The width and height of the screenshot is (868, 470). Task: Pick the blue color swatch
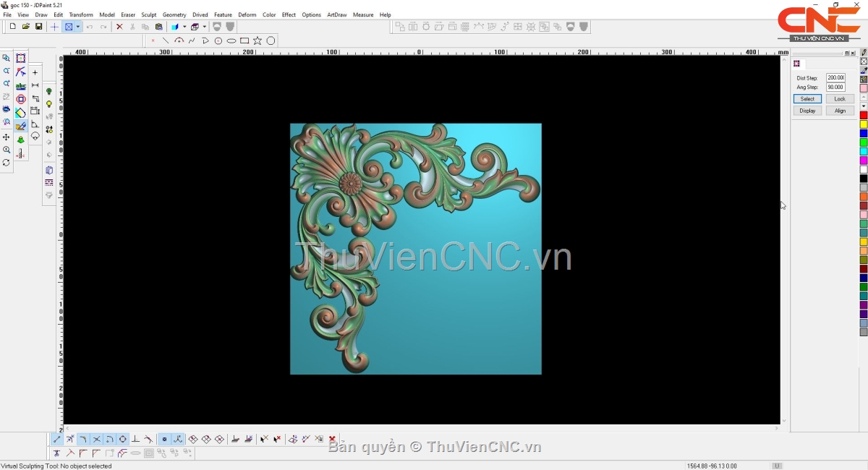(x=864, y=134)
